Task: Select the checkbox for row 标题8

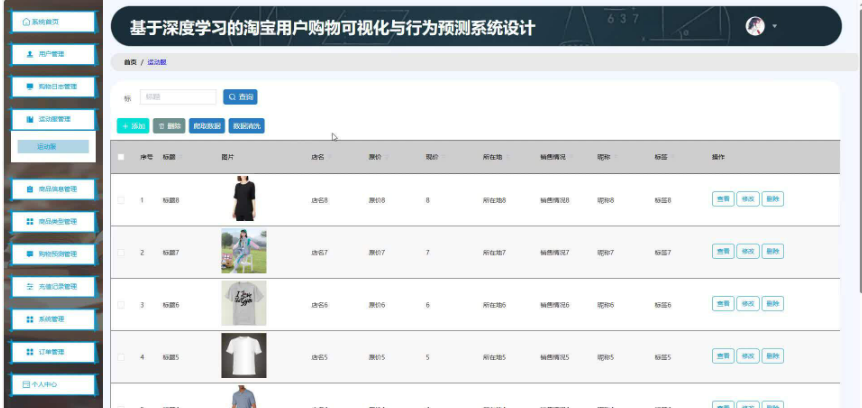Action: click(121, 200)
